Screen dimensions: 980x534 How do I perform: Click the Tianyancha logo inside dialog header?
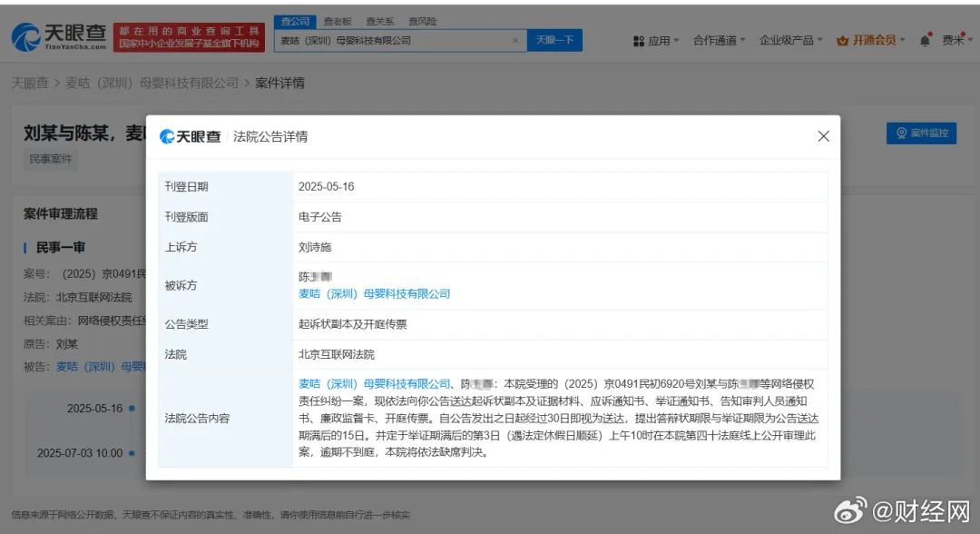coord(190,136)
